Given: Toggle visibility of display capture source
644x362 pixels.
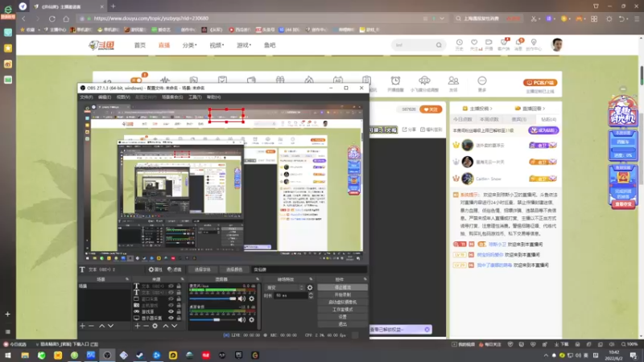Looking at the screenshot, I should coord(171,318).
